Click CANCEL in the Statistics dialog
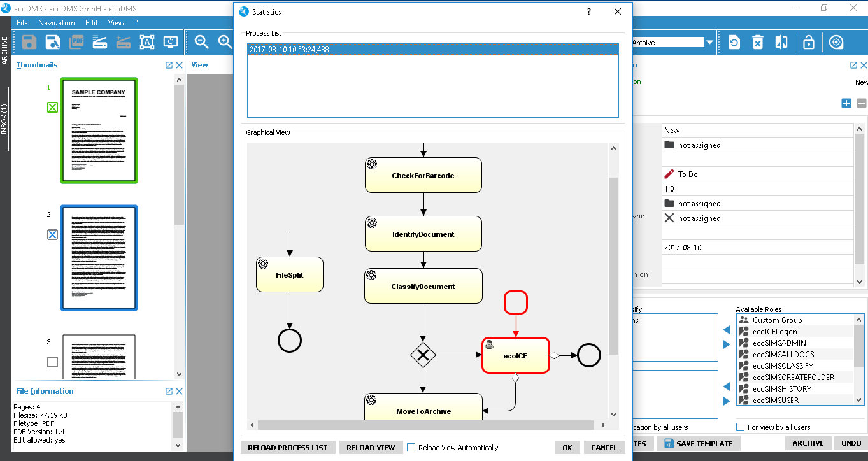The image size is (868, 461). [604, 448]
